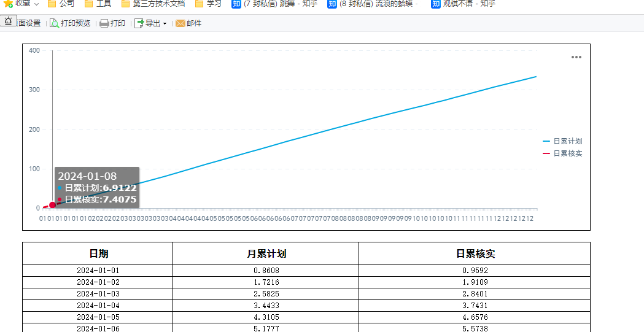Open 页面设置 page setup
The image size is (644, 332).
point(29,23)
